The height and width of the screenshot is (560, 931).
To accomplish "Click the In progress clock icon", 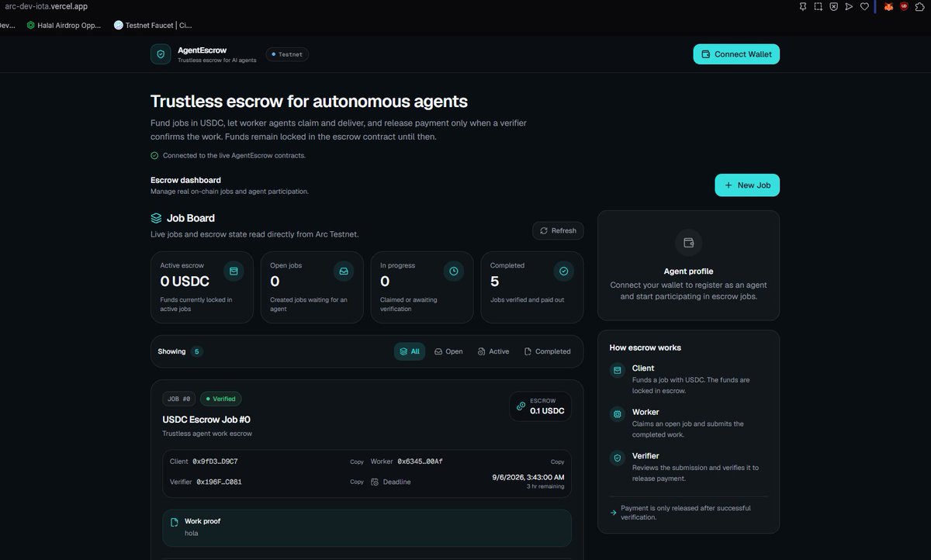I will point(453,271).
